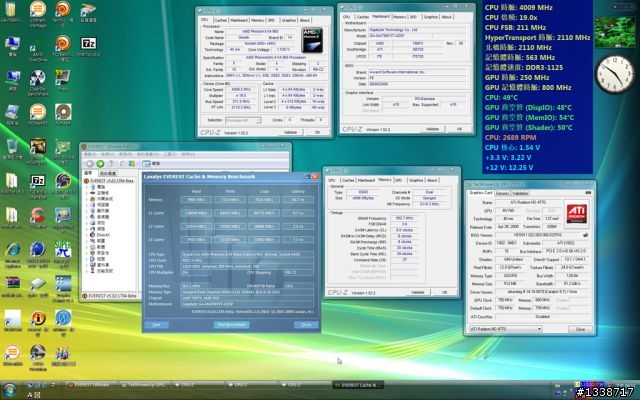The height and width of the screenshot is (400, 640).
Task: Expand the 多媒體 node in EVEREST tree
Action: point(87,217)
